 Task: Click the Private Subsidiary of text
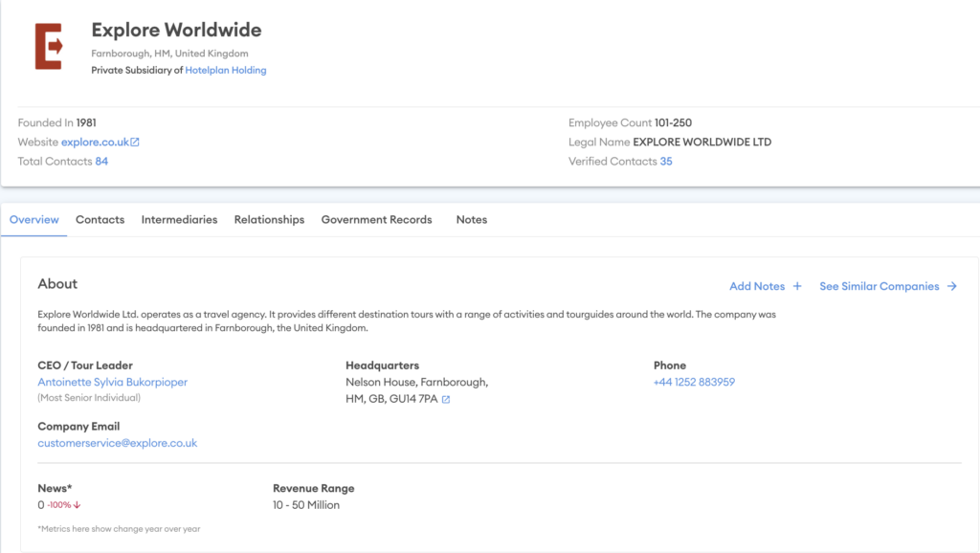[137, 70]
